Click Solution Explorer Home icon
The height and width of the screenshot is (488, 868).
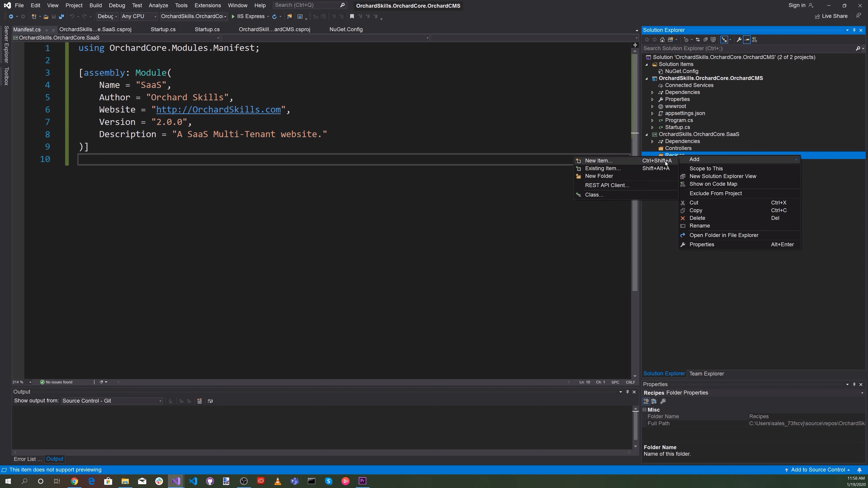662,40
